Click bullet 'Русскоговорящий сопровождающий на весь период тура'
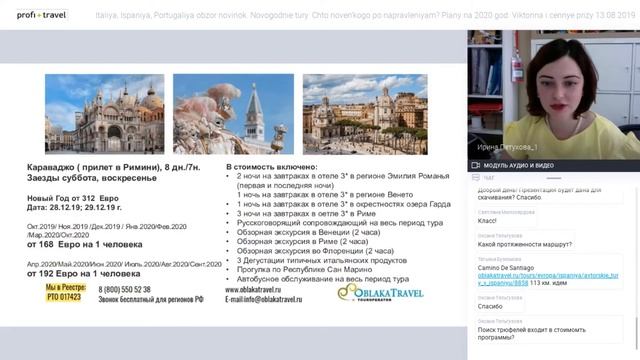This screenshot has height=360, width=640. [x=340, y=223]
